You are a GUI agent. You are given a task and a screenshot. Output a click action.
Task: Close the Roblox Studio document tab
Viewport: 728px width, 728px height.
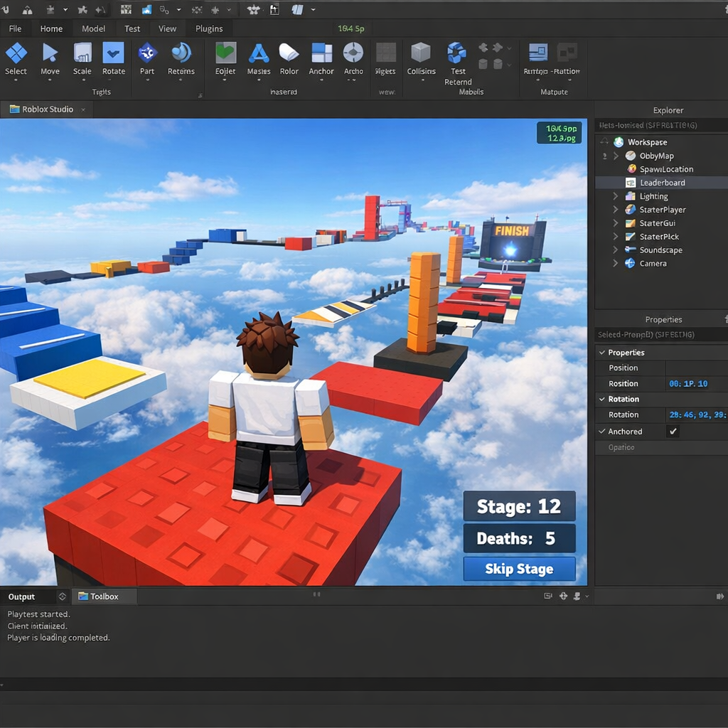coord(83,109)
